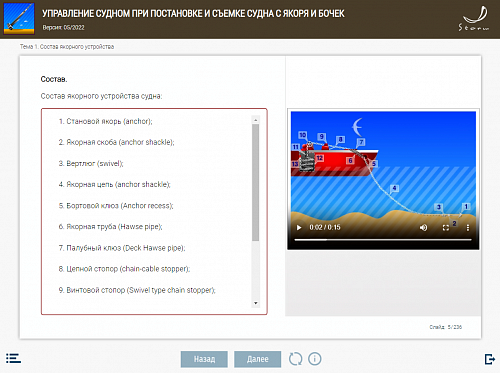Switch video to fullscreen
This screenshot has width=500, height=373.
click(446, 228)
